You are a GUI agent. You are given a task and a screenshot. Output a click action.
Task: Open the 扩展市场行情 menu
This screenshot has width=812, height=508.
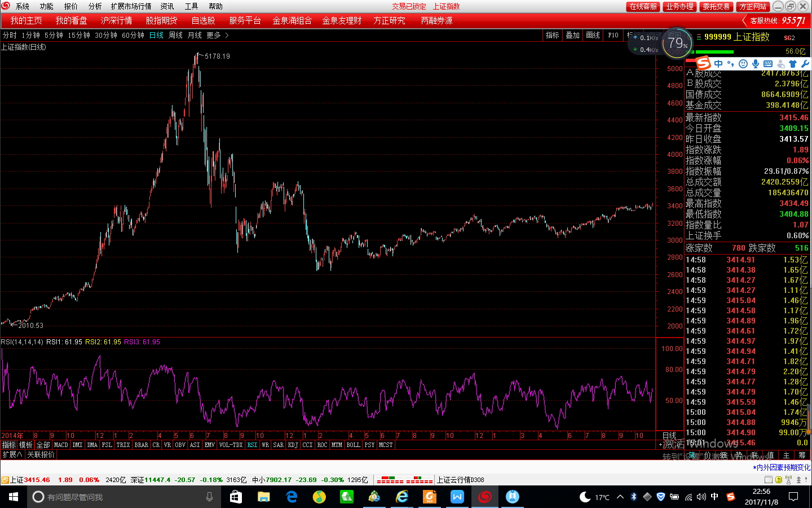coord(131,6)
